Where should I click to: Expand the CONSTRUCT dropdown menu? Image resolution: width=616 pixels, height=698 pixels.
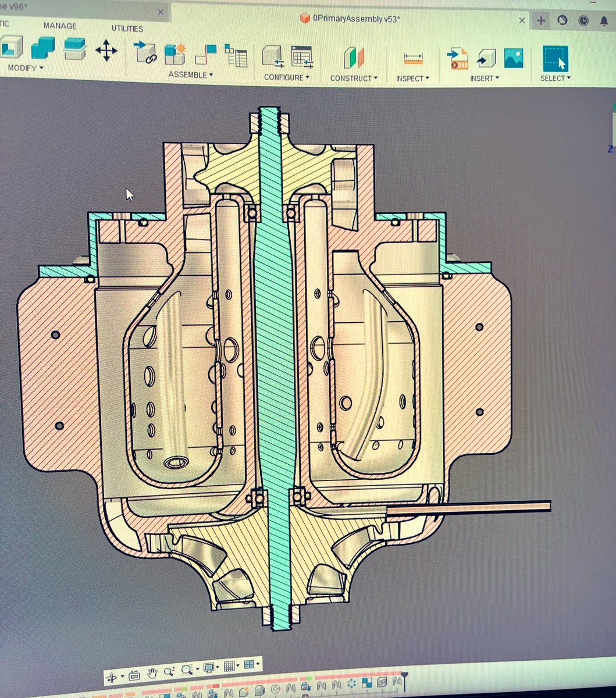click(354, 78)
